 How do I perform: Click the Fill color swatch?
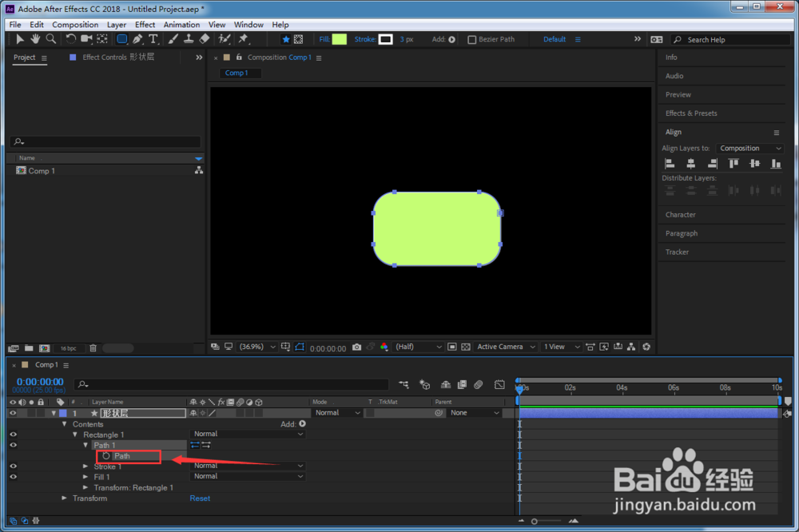339,39
